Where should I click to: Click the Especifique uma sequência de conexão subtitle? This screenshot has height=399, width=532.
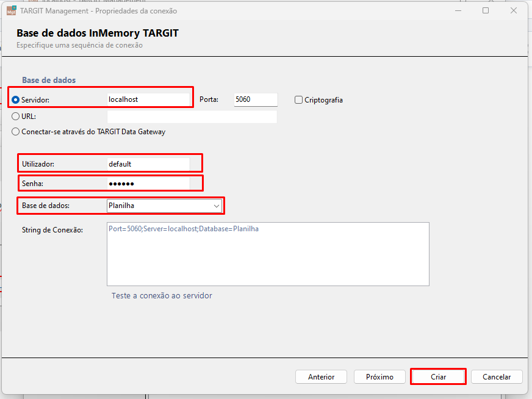(x=79, y=45)
